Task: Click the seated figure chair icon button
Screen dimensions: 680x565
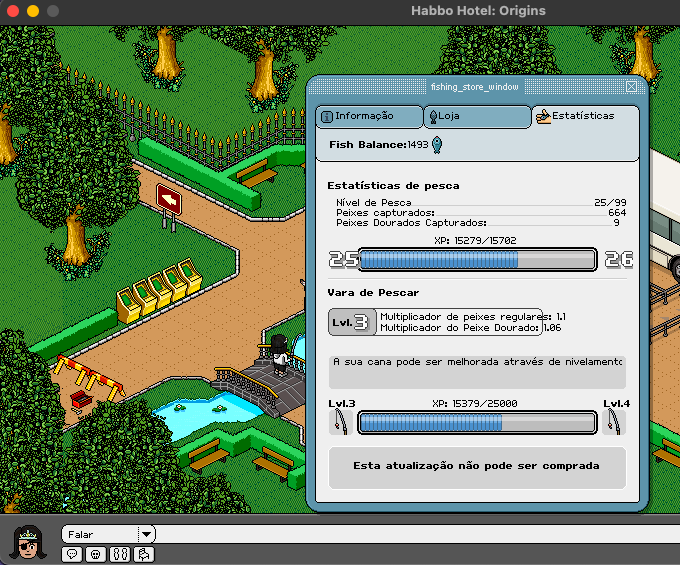Action: [x=144, y=554]
